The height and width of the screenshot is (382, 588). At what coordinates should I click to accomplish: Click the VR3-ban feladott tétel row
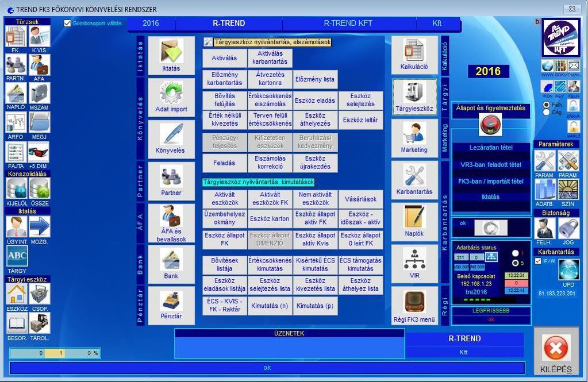coord(491,164)
